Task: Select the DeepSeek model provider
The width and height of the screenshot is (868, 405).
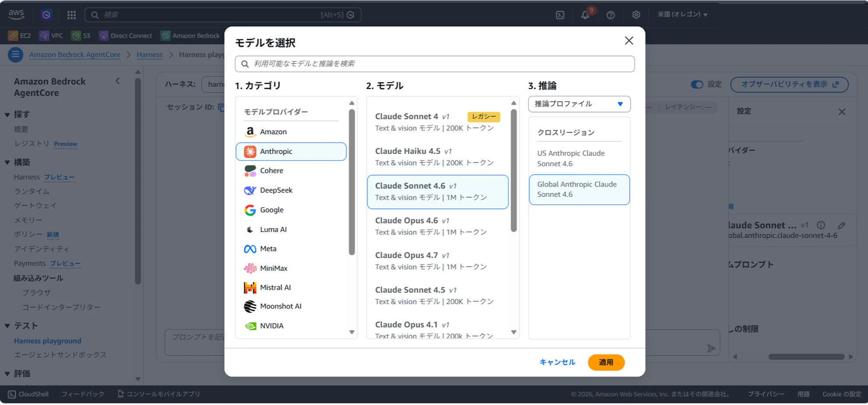Action: pos(291,190)
